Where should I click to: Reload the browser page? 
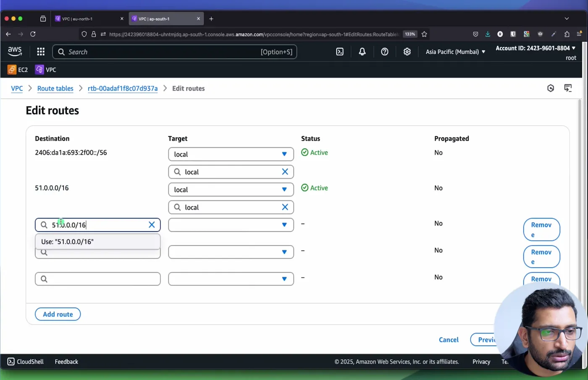[33, 34]
